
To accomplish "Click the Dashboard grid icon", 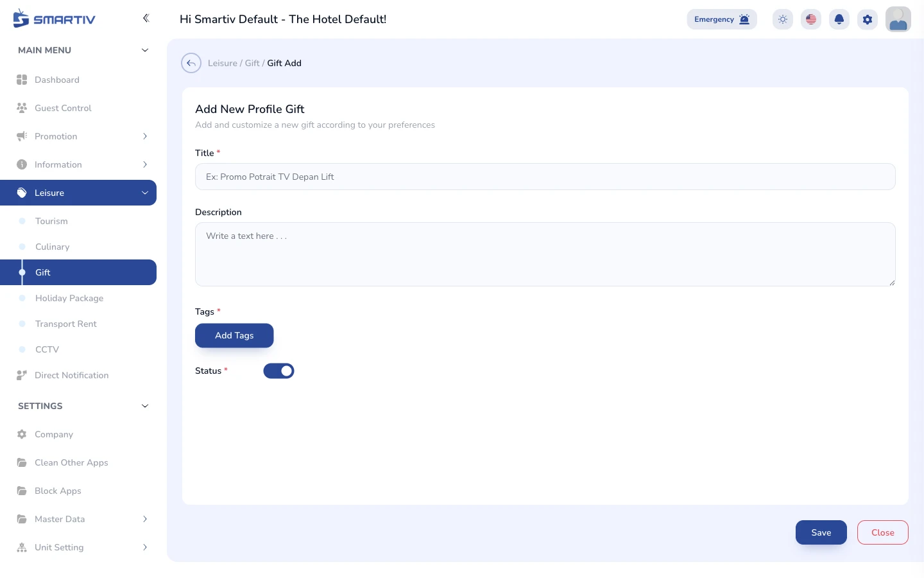I will point(22,80).
